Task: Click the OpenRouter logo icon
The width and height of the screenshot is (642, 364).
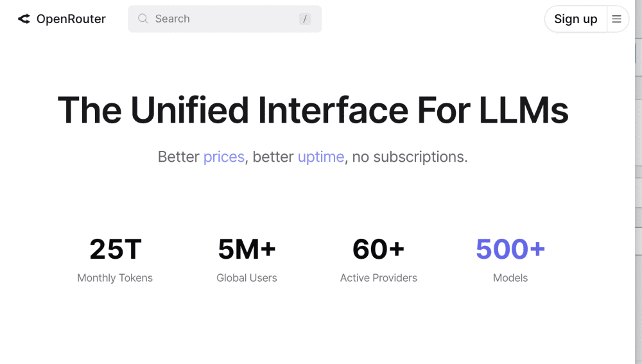Action: [x=24, y=19]
